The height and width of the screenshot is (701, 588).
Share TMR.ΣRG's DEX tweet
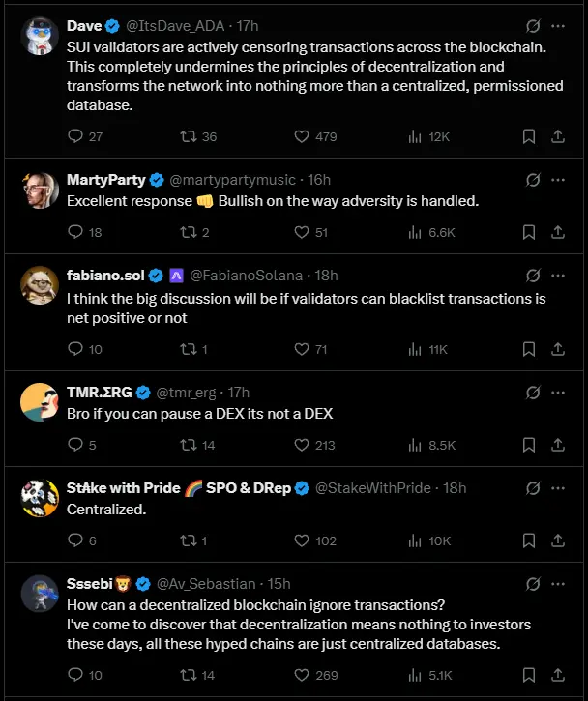click(558, 445)
